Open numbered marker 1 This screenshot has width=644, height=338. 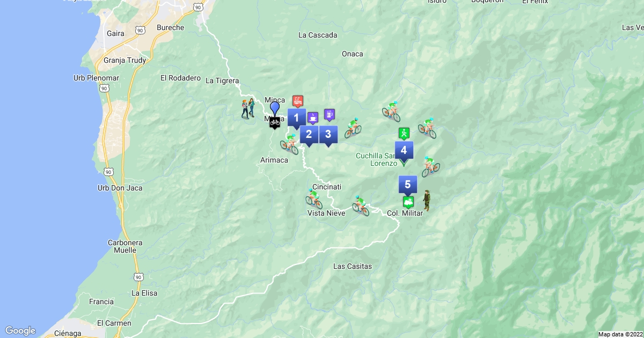(296, 117)
